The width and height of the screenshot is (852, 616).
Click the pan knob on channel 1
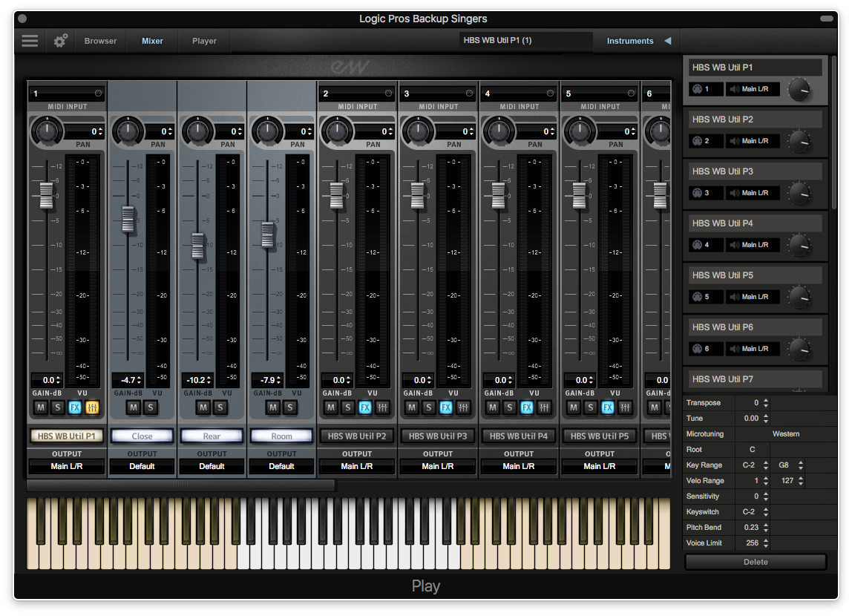tap(47, 131)
